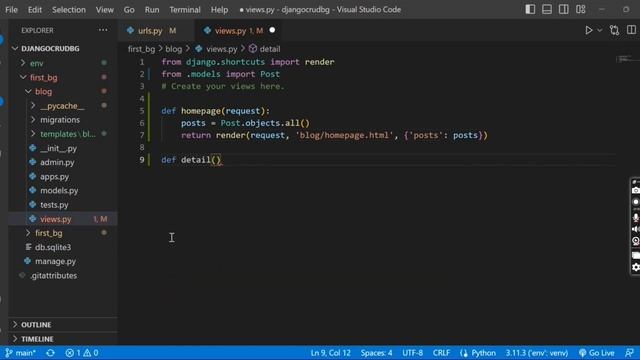Screen dimensions: 640x360
Task: Open Terminal menu
Action: point(185,9)
